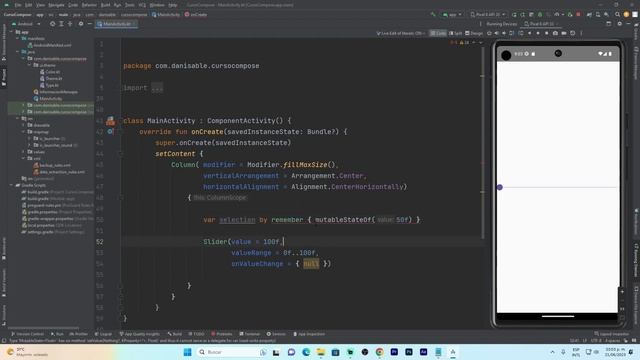Image resolution: width=640 pixels, height=360 pixels.
Task: Hide the project tool window
Action: click(89, 24)
